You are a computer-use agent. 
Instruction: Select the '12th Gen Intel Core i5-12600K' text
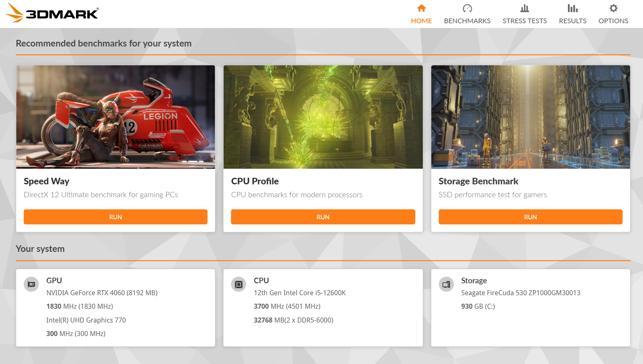tap(300, 293)
